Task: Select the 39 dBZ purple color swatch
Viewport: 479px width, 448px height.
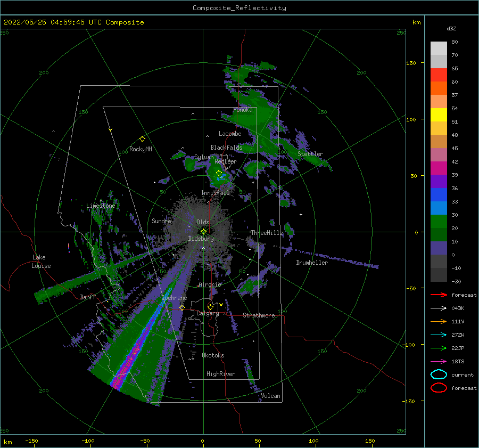Action: click(x=439, y=181)
